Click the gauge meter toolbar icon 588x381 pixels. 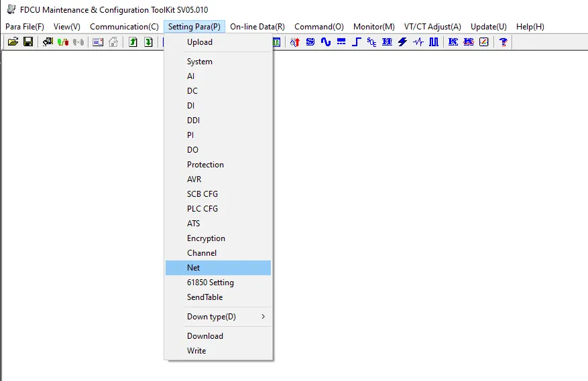(x=484, y=42)
